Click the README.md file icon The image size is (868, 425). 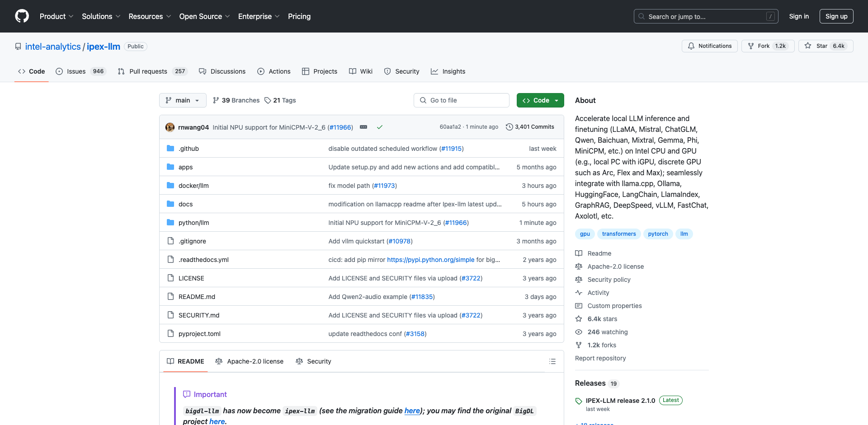(170, 297)
